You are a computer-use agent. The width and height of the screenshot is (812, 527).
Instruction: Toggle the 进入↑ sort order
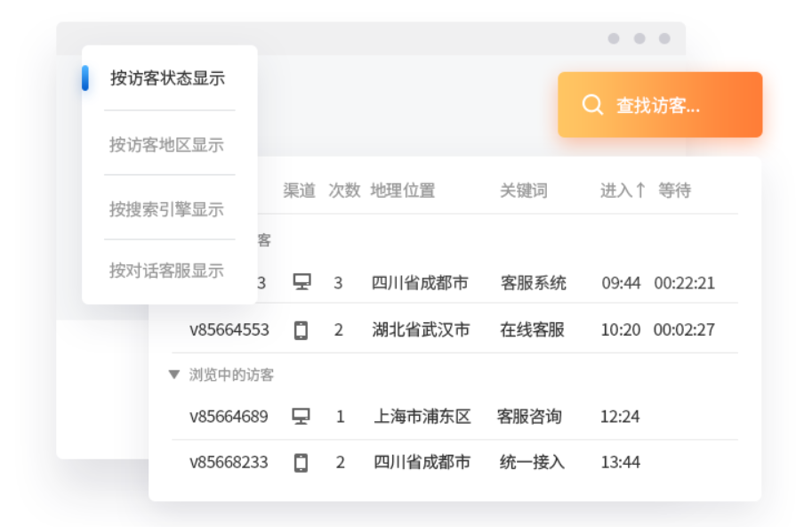point(621,190)
